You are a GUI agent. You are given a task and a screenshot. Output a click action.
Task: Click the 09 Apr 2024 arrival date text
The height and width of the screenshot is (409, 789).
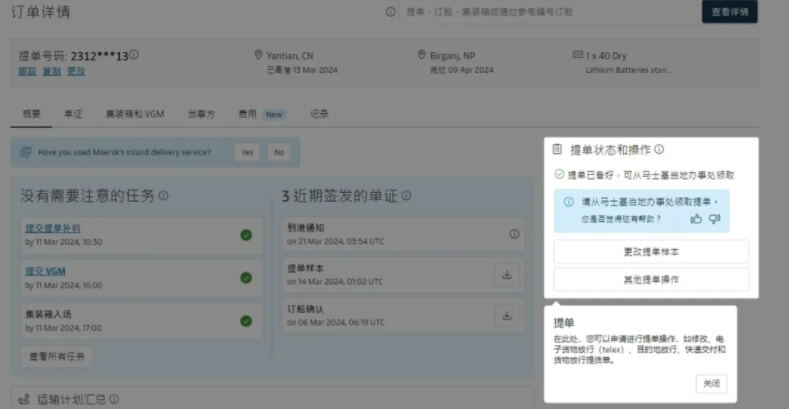[x=470, y=70]
